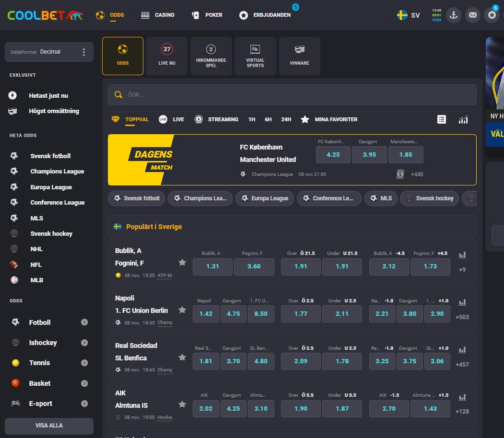Filter matches by 1H
504x438 pixels.
click(252, 119)
